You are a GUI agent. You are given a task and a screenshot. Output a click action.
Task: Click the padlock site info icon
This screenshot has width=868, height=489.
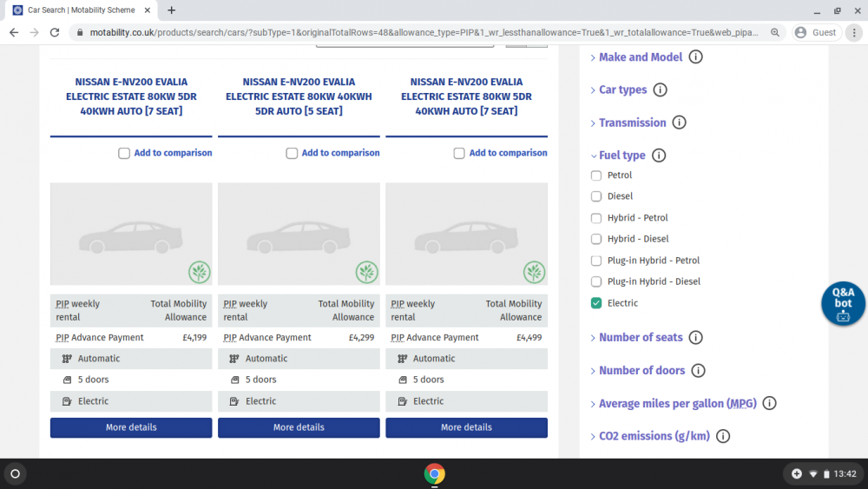coord(80,33)
